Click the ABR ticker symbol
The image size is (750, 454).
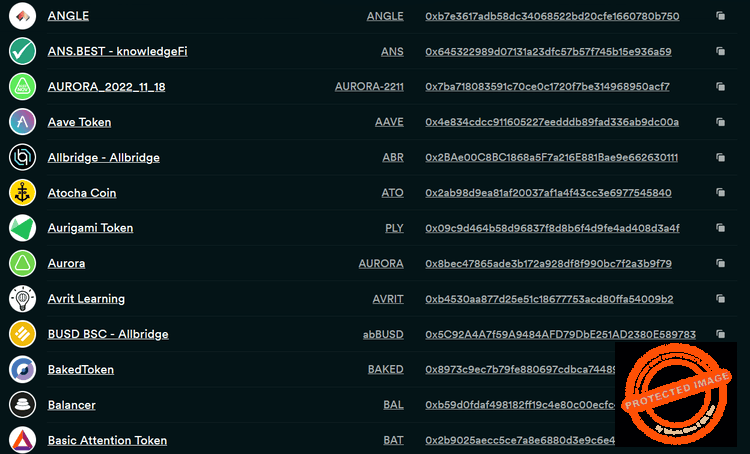(393, 157)
